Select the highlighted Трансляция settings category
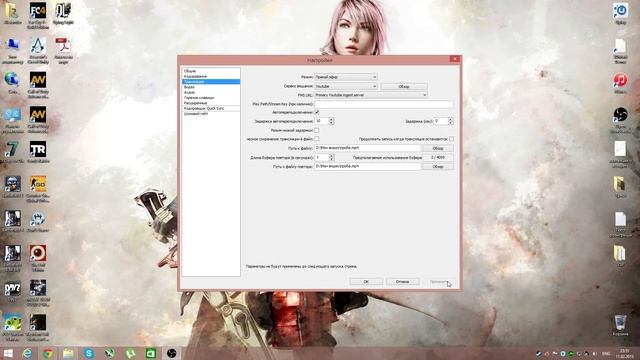Screen dimensions: 640x360 click(x=211, y=82)
